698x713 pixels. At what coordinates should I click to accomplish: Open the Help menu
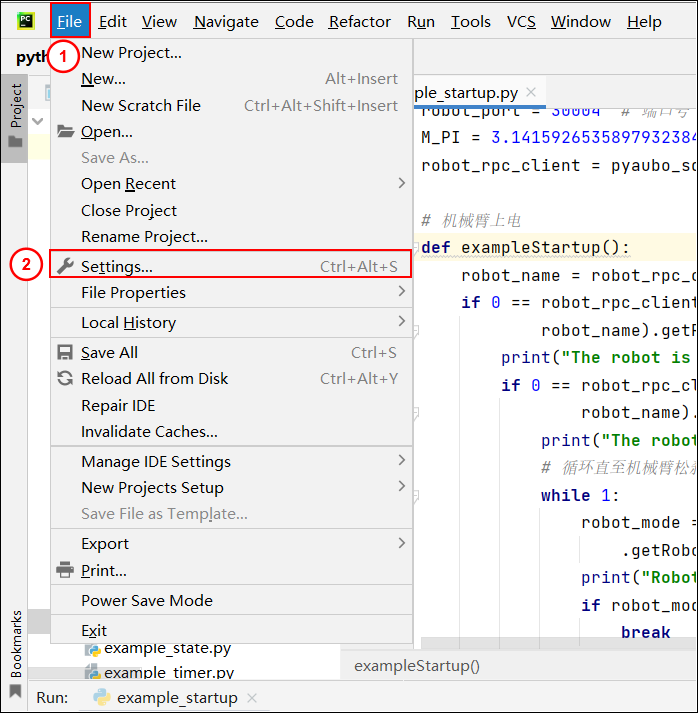644,21
